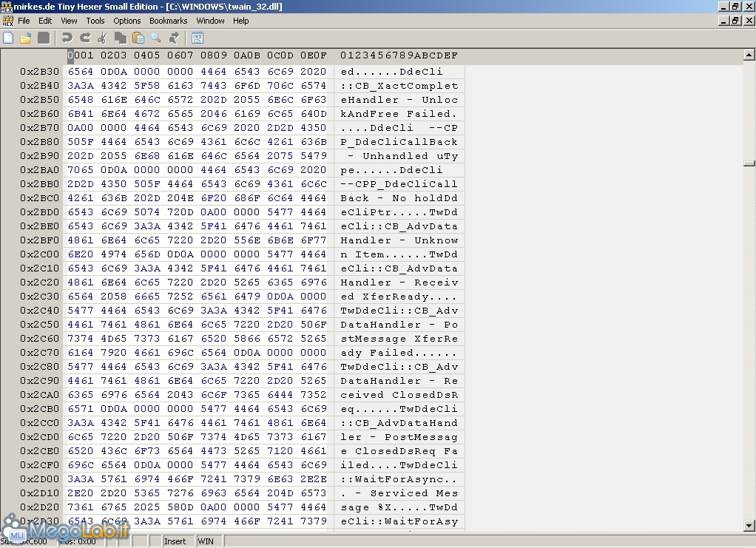756x548 pixels.
Task: Click ASCII text 'ceived ClosedDsR'
Action: [399, 395]
